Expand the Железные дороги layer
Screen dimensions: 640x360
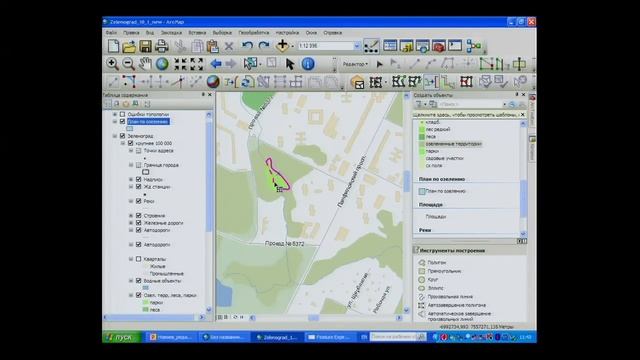pyautogui.click(x=131, y=223)
